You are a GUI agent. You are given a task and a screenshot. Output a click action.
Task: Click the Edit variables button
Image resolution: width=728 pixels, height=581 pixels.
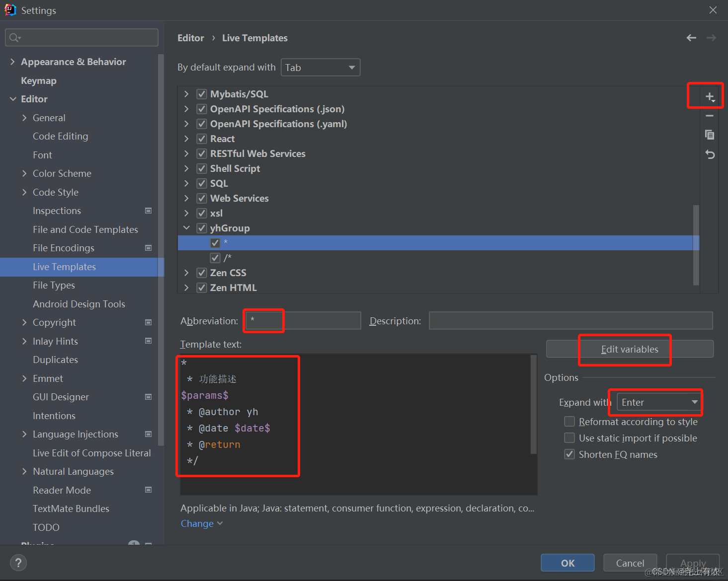tap(630, 349)
